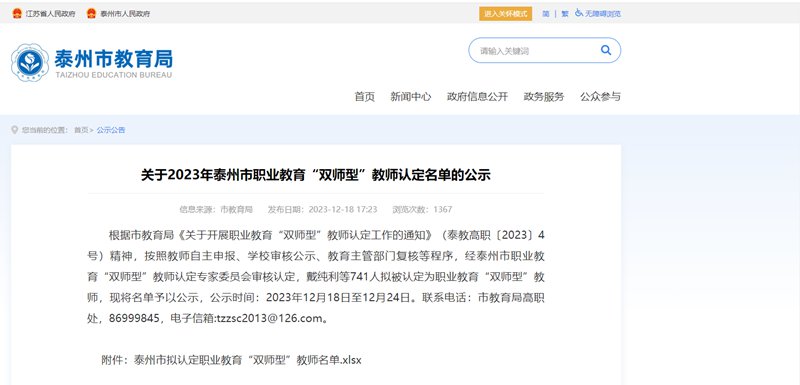
Task: Switch to traditional Chinese 繁
Action: pos(565,14)
